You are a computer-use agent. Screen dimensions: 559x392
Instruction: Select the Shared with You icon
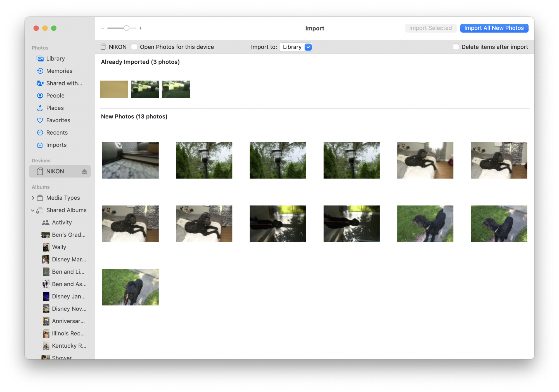pyautogui.click(x=40, y=83)
